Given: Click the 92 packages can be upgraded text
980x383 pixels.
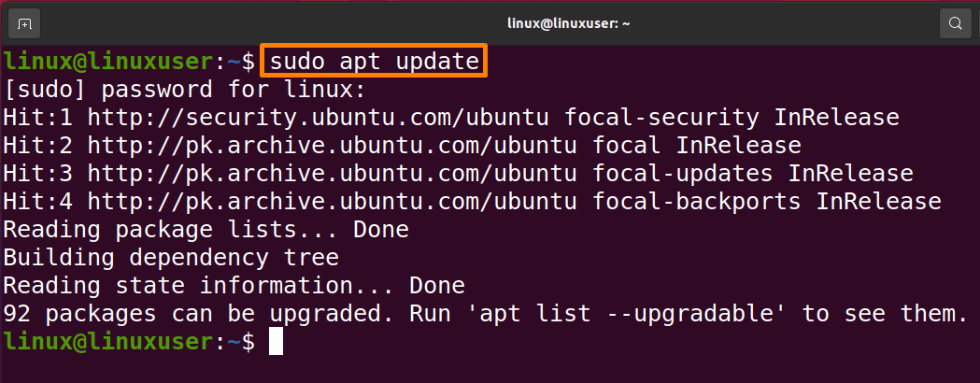Looking at the screenshot, I should [x=198, y=314].
